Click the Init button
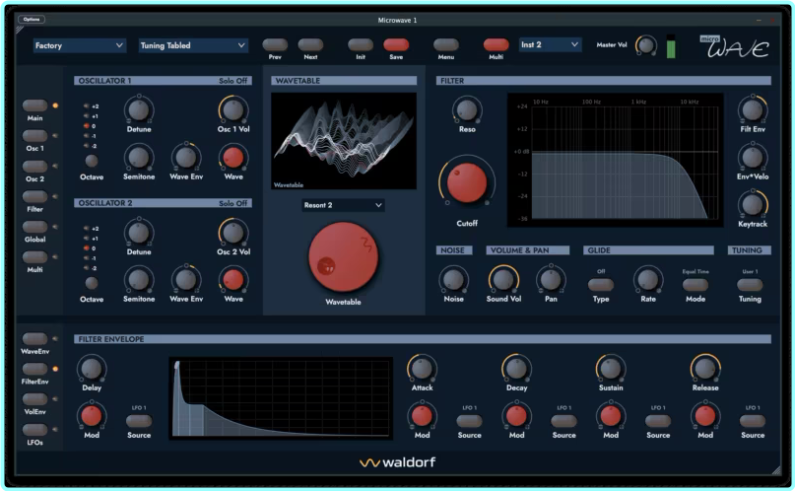 (x=360, y=45)
